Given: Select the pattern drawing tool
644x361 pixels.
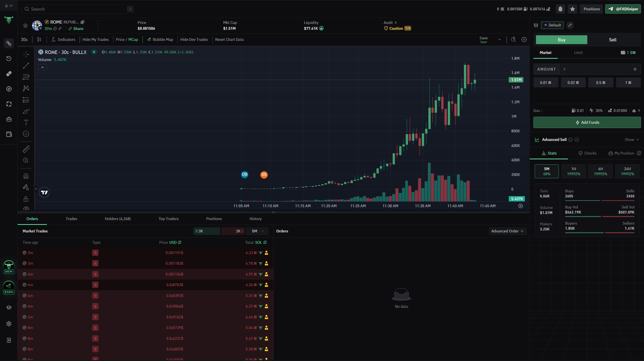Looking at the screenshot, I should [x=26, y=88].
